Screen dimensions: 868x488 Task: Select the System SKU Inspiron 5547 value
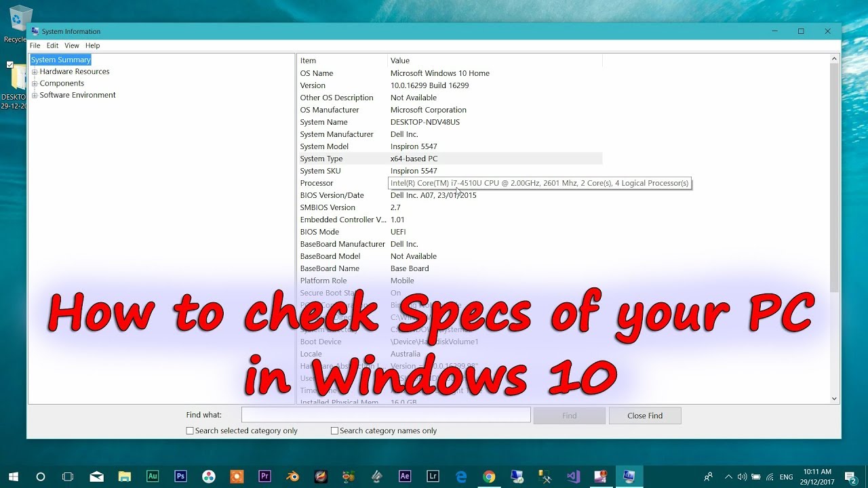coord(414,171)
